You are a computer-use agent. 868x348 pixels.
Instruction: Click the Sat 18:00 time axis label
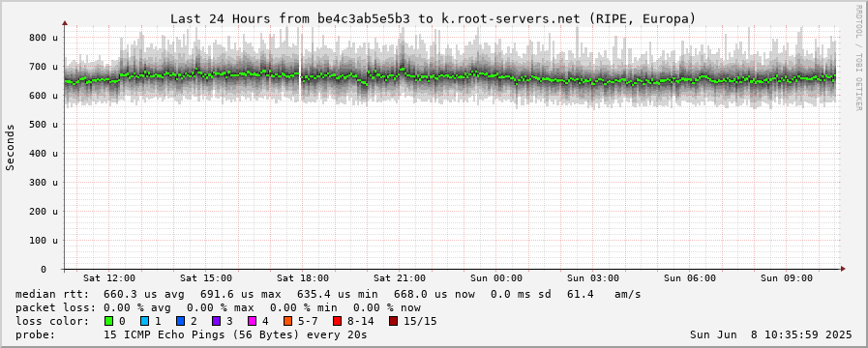(303, 277)
